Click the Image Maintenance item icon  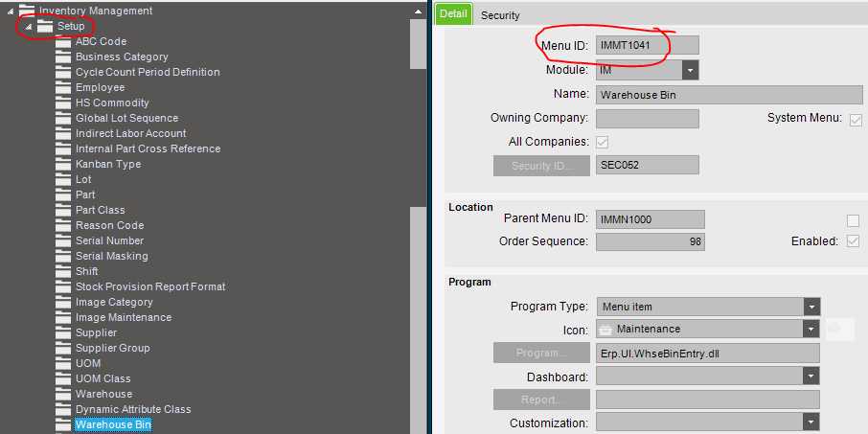click(63, 318)
